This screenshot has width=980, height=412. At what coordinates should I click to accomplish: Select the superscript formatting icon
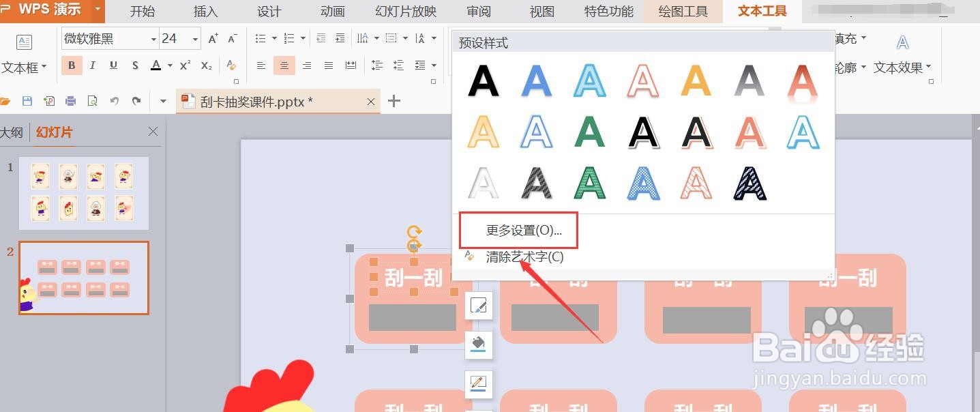point(184,65)
